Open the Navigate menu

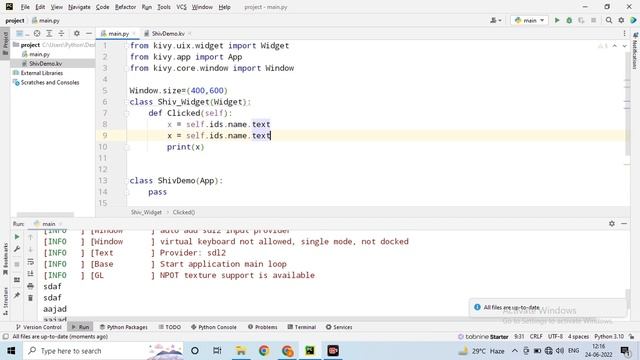(x=79, y=7)
